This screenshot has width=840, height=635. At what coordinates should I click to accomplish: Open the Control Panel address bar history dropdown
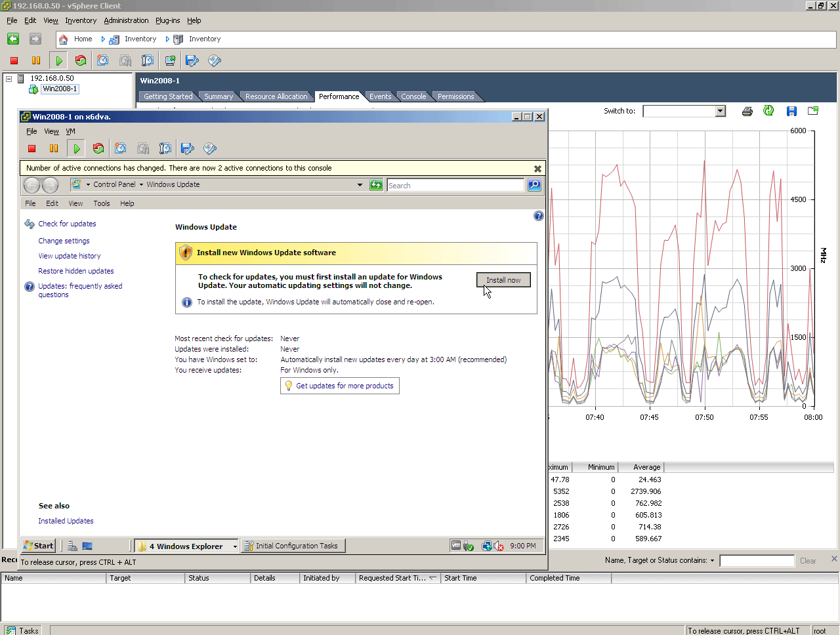[x=360, y=185]
